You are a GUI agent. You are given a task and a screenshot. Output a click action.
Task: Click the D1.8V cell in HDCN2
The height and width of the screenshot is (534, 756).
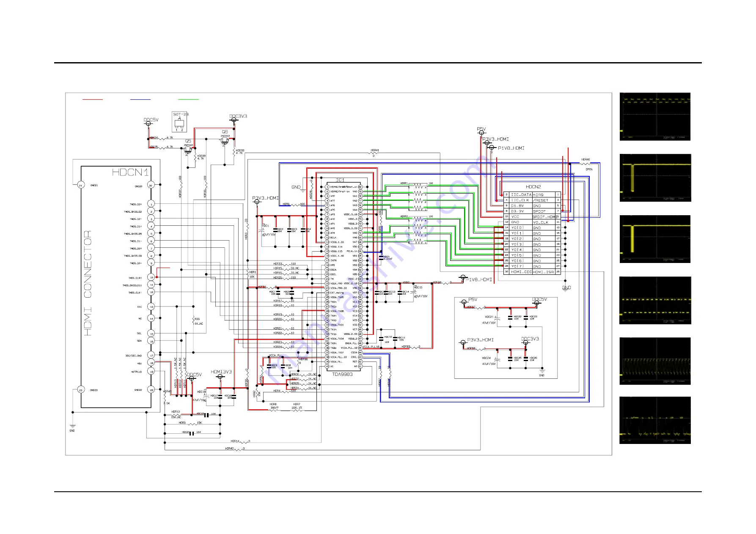pos(520,206)
